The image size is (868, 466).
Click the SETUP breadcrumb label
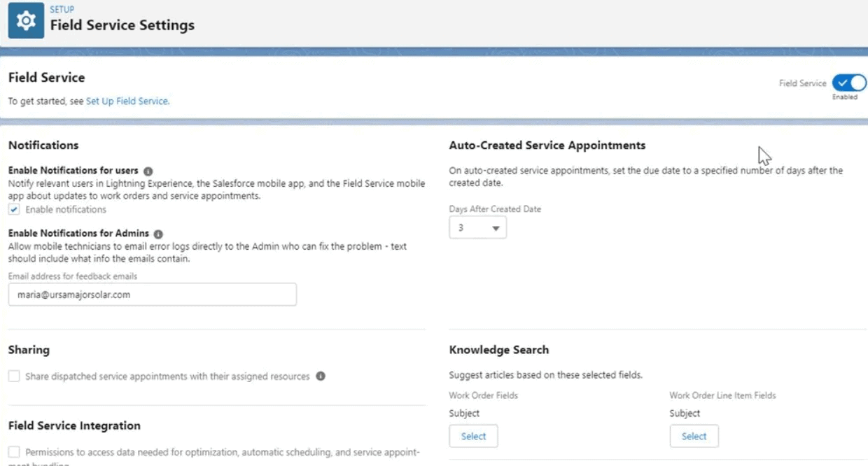pos(62,10)
